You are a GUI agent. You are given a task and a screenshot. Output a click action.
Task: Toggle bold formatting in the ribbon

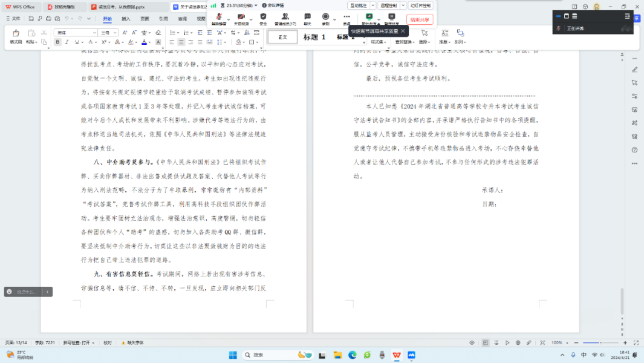coord(58,42)
